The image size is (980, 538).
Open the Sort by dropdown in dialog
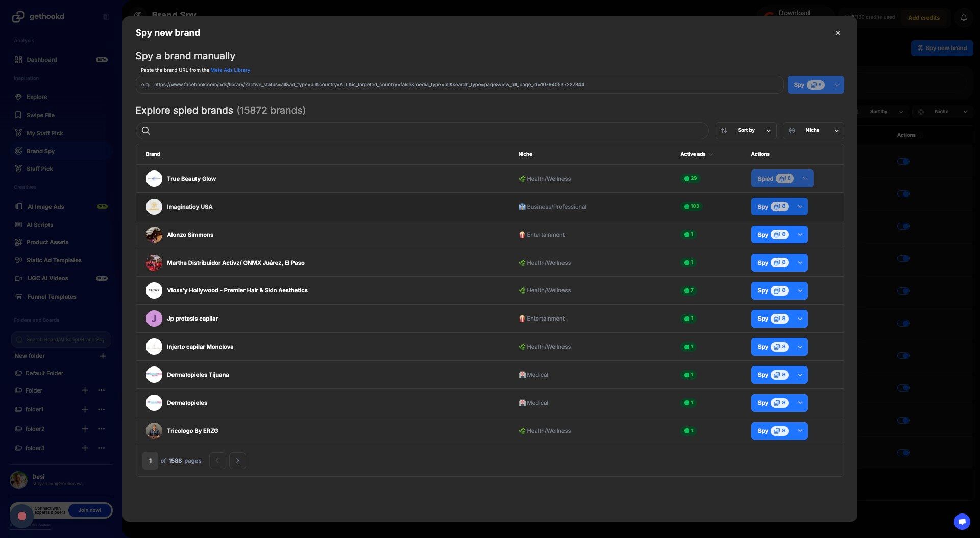(746, 131)
